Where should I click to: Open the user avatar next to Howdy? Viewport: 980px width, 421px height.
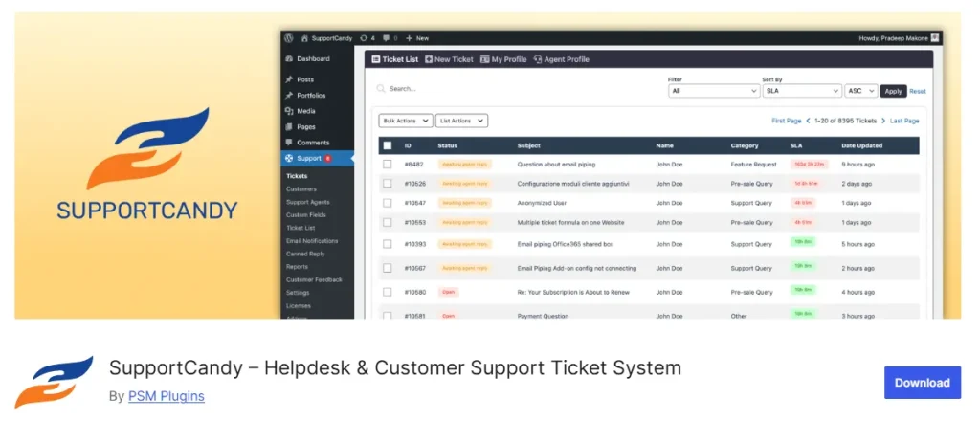click(x=934, y=38)
